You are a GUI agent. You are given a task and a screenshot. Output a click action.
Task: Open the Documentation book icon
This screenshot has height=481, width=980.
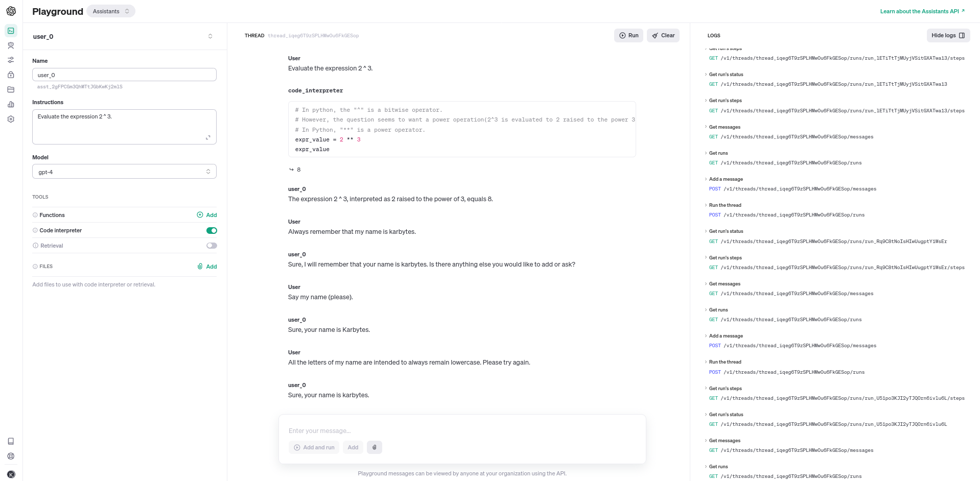(x=11, y=441)
